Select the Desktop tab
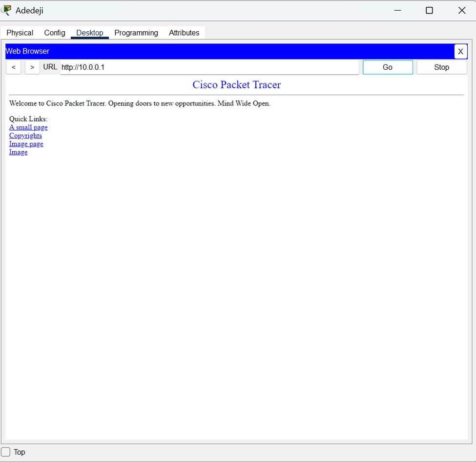Image resolution: width=476 pixels, height=462 pixels. (89, 33)
